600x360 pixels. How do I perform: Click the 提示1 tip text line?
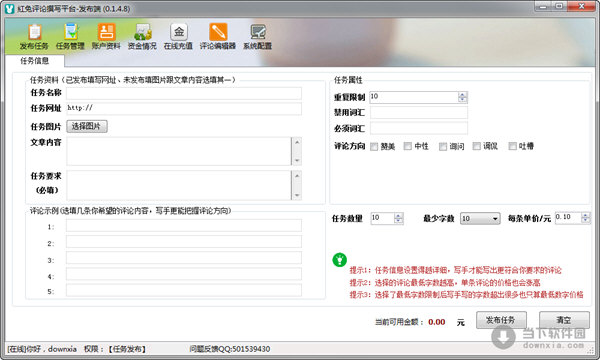click(455, 270)
